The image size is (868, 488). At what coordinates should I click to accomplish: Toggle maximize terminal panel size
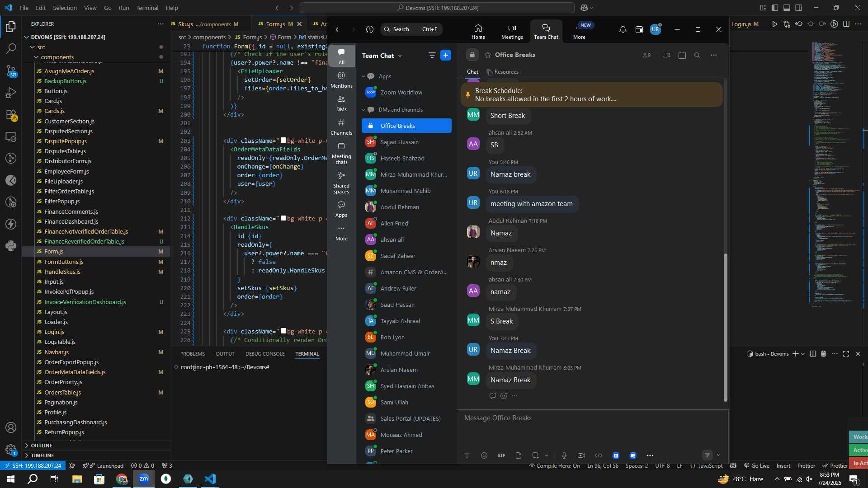[846, 354]
